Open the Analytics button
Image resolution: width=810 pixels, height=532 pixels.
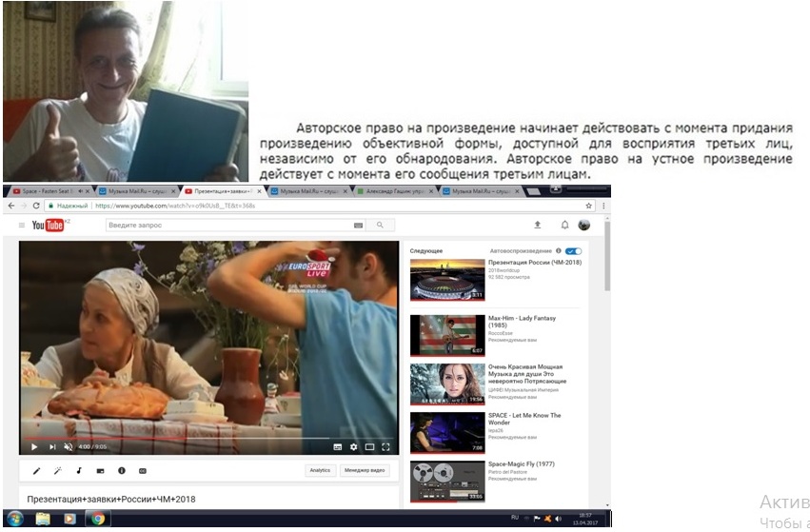pos(320,470)
